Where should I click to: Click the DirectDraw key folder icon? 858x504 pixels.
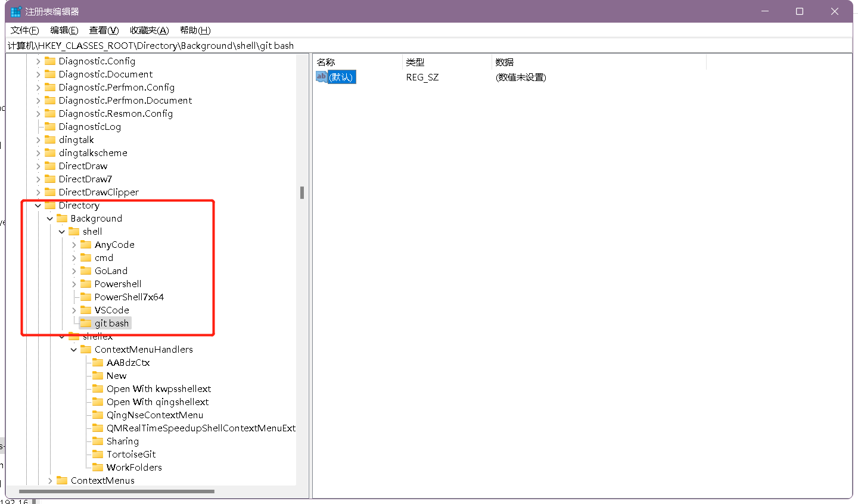[x=49, y=166]
